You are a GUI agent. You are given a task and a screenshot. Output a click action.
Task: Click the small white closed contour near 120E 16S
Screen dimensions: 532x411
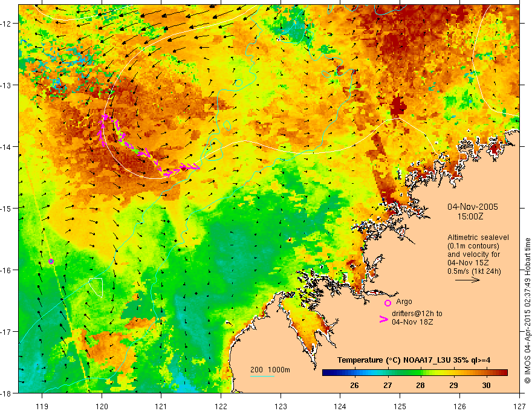click(96, 286)
